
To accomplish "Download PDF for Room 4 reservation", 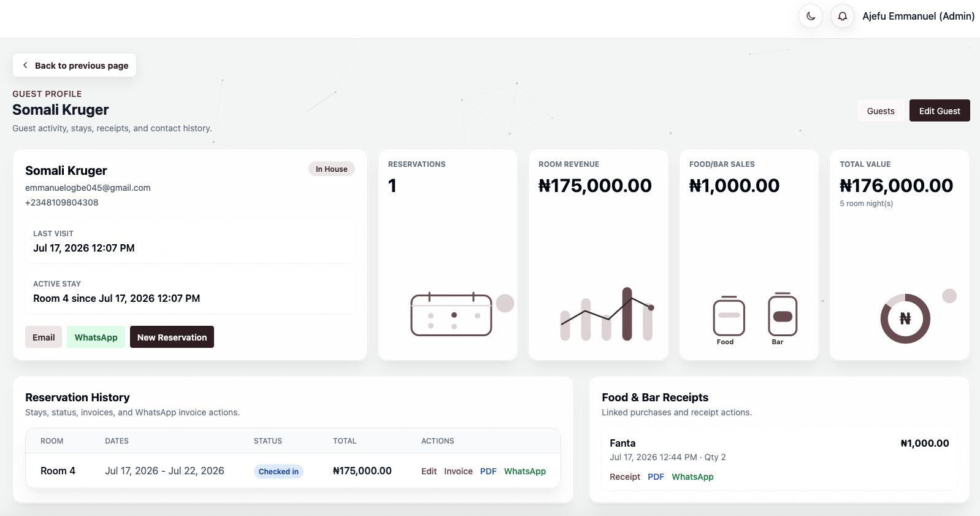I will [488, 471].
